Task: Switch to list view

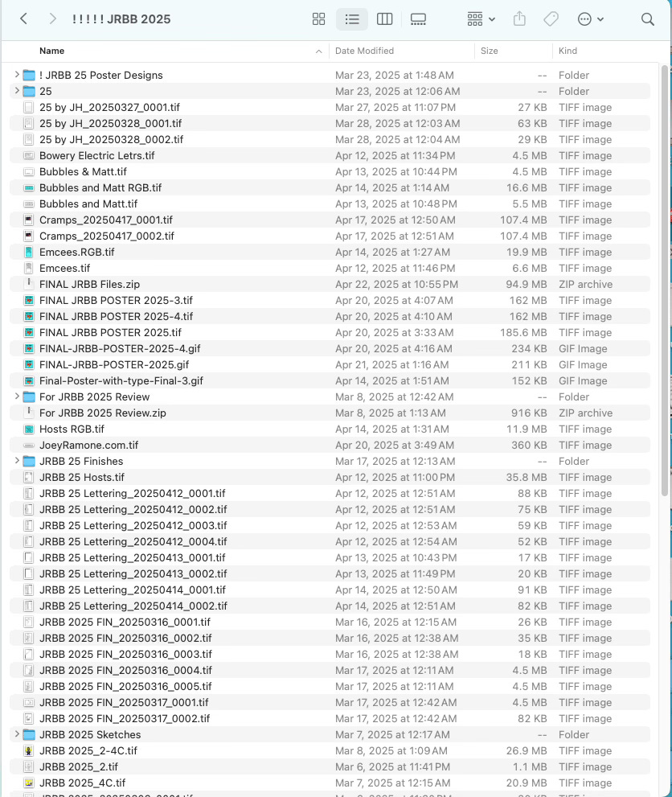Action: [352, 19]
